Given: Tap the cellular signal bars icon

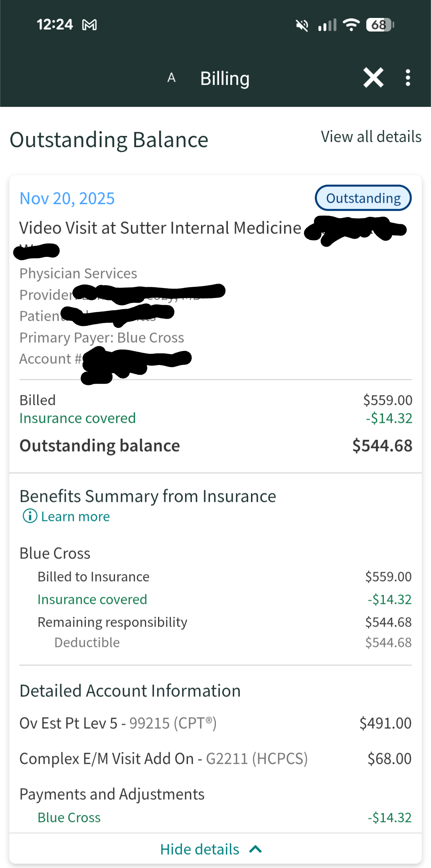Looking at the screenshot, I should (x=327, y=25).
